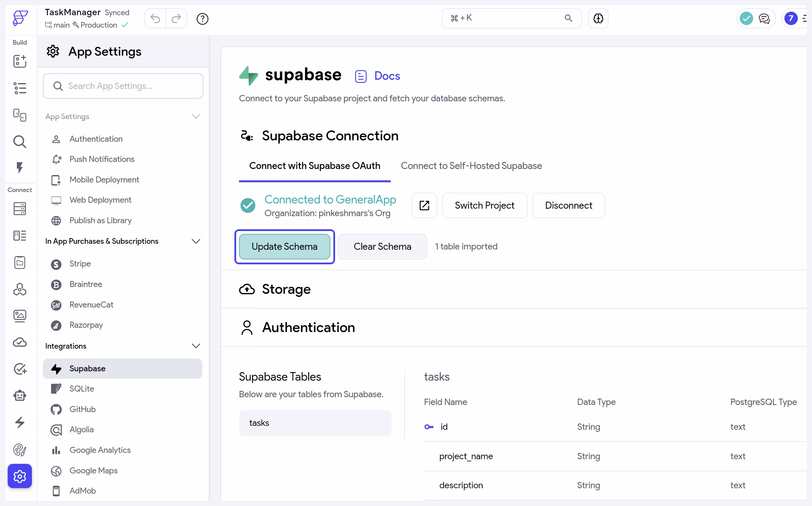Open the Widget Palette add icon
The height and width of the screenshot is (506, 812).
click(x=20, y=61)
